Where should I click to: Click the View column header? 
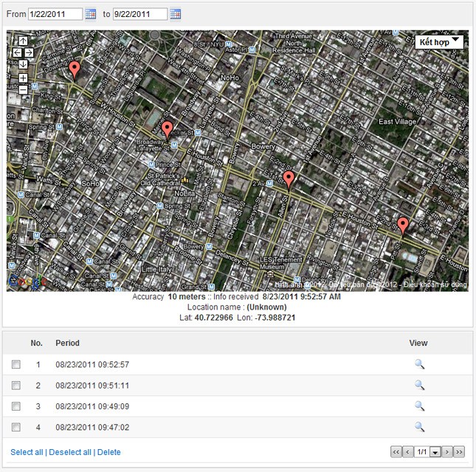coord(418,343)
